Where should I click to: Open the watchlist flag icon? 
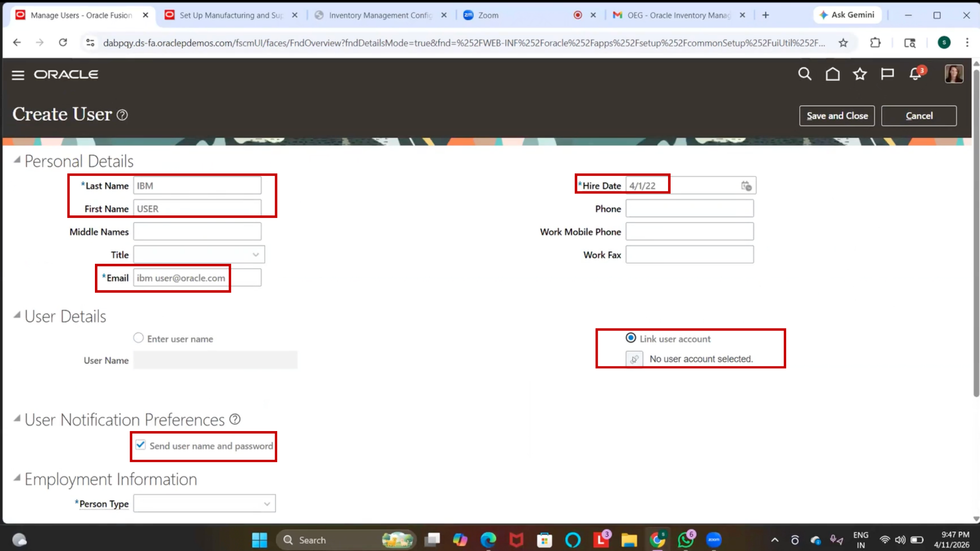point(888,74)
